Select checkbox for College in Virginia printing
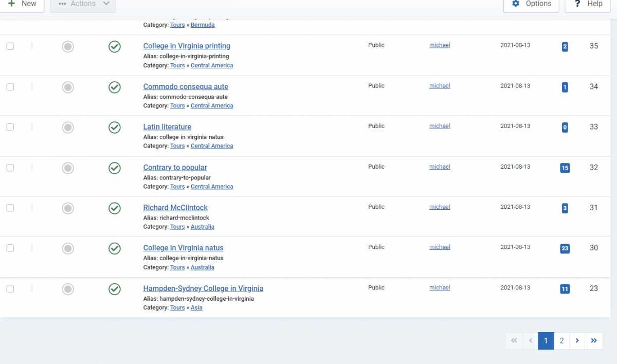 10,46
